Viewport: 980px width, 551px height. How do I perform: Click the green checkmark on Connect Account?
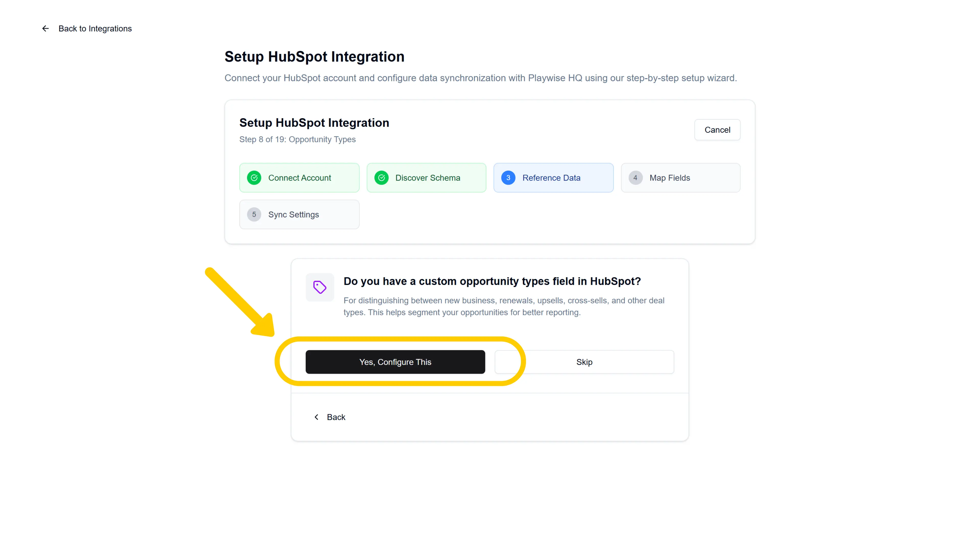pyautogui.click(x=254, y=178)
